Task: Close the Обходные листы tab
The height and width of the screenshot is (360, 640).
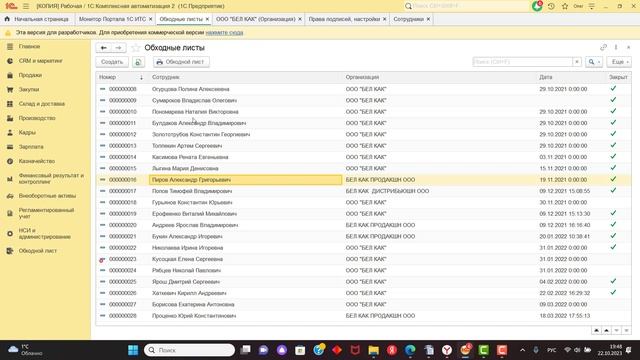Action: (207, 19)
